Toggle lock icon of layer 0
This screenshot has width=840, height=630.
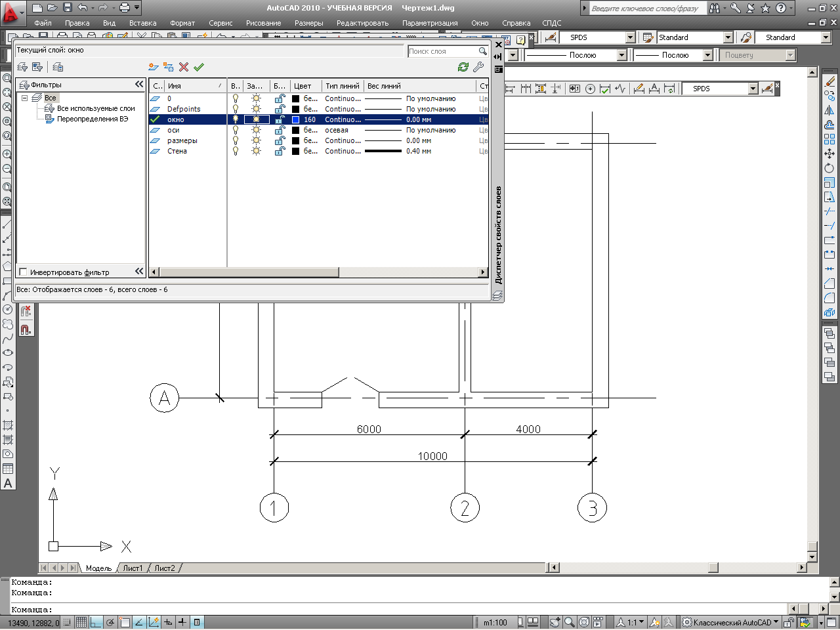[x=280, y=98]
